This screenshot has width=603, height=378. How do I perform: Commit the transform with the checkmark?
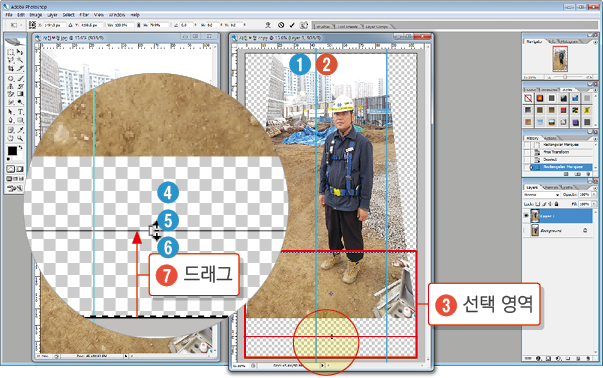[x=292, y=25]
